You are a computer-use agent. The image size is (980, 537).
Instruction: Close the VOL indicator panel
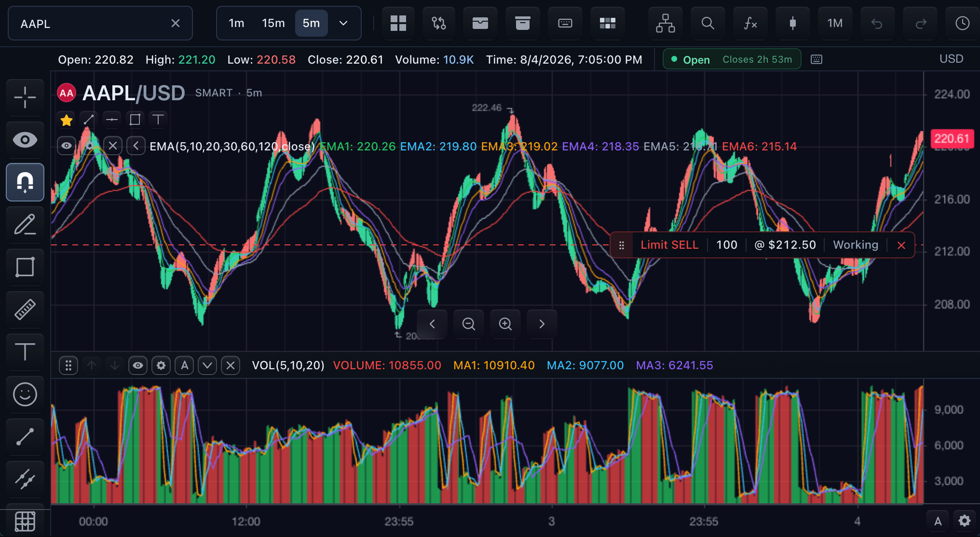pyautogui.click(x=231, y=365)
